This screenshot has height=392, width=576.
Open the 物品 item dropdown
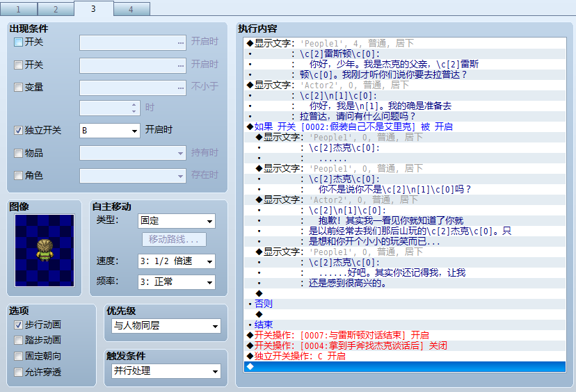tap(133, 153)
